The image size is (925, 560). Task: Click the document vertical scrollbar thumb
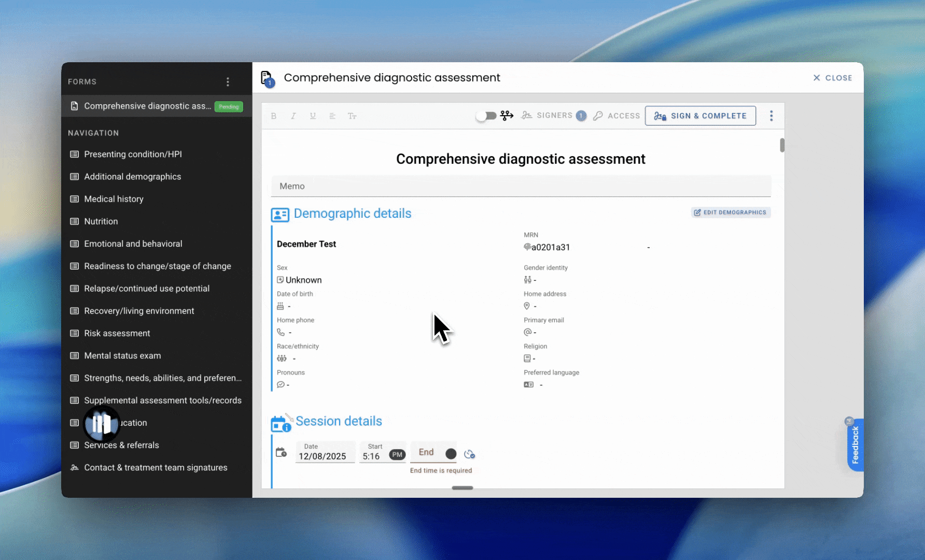pos(782,145)
